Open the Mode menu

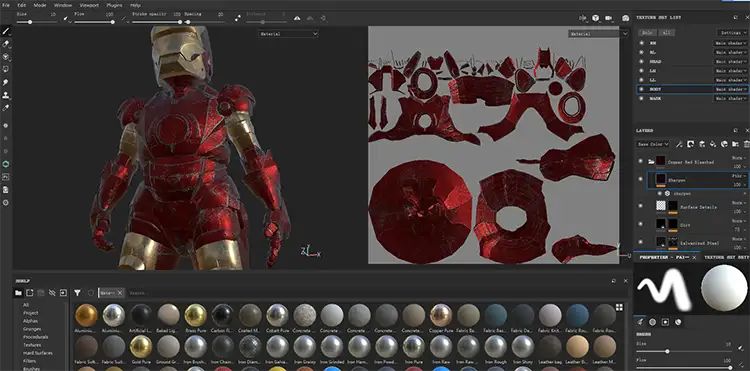pyautogui.click(x=40, y=5)
